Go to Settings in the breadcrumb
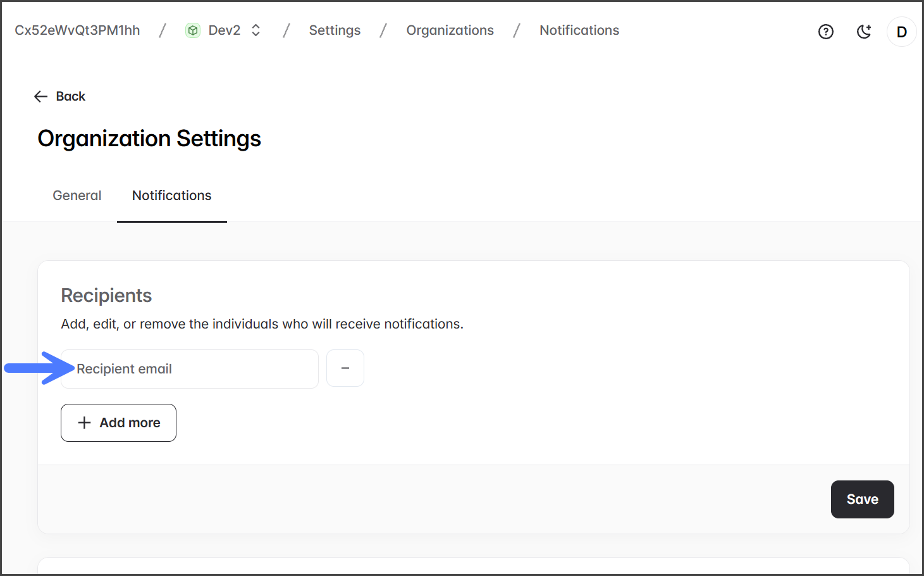This screenshot has height=576, width=924. click(x=335, y=30)
